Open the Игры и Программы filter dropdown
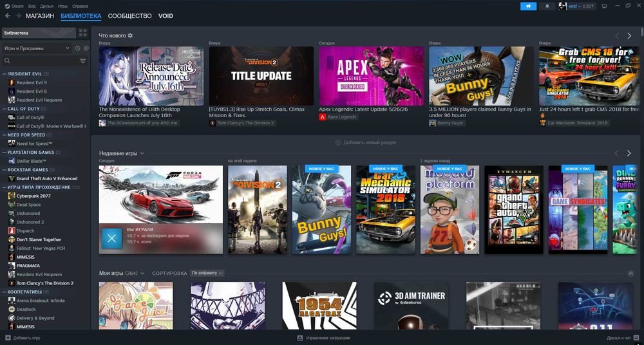 coord(37,48)
